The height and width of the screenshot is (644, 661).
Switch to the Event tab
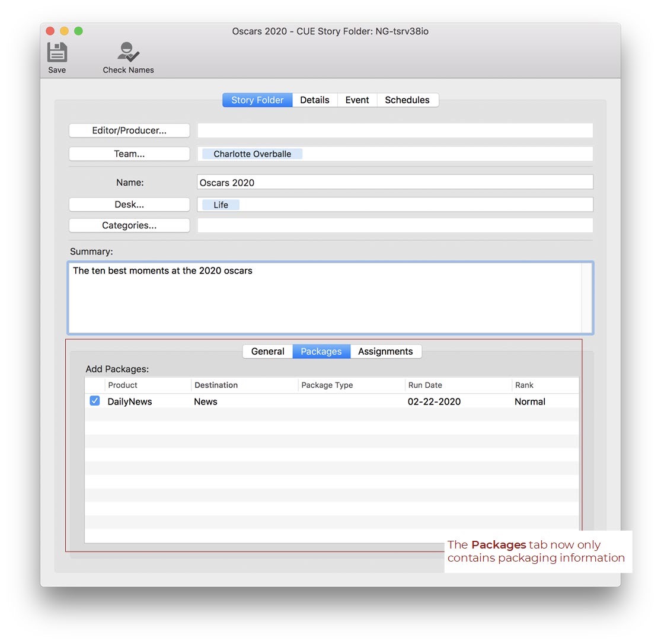[357, 100]
